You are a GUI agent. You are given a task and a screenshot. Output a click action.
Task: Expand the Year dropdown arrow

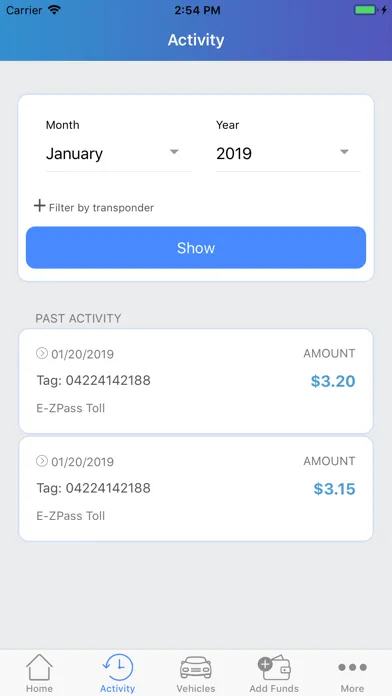coord(344,152)
